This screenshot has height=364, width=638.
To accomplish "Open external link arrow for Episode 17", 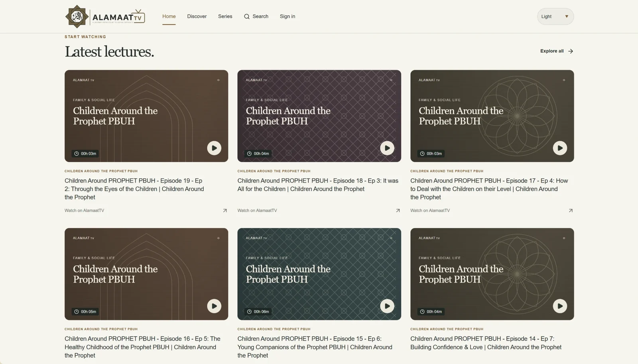I will pos(571,211).
